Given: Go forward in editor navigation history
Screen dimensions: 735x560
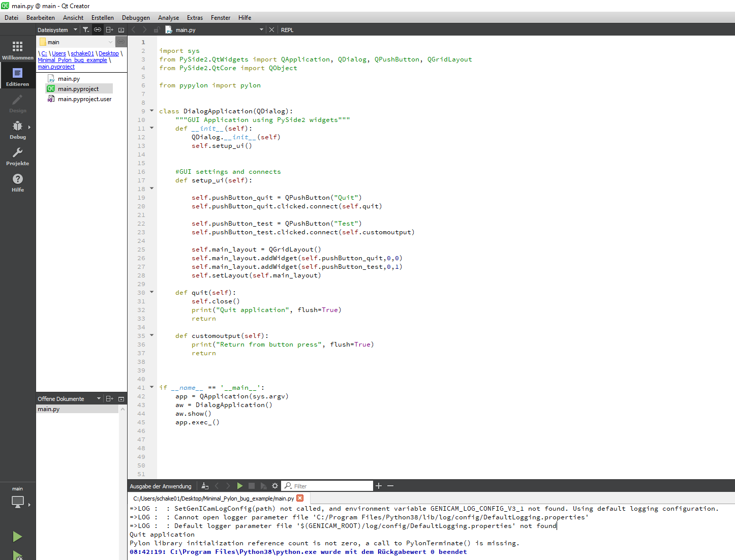Looking at the screenshot, I should (145, 30).
